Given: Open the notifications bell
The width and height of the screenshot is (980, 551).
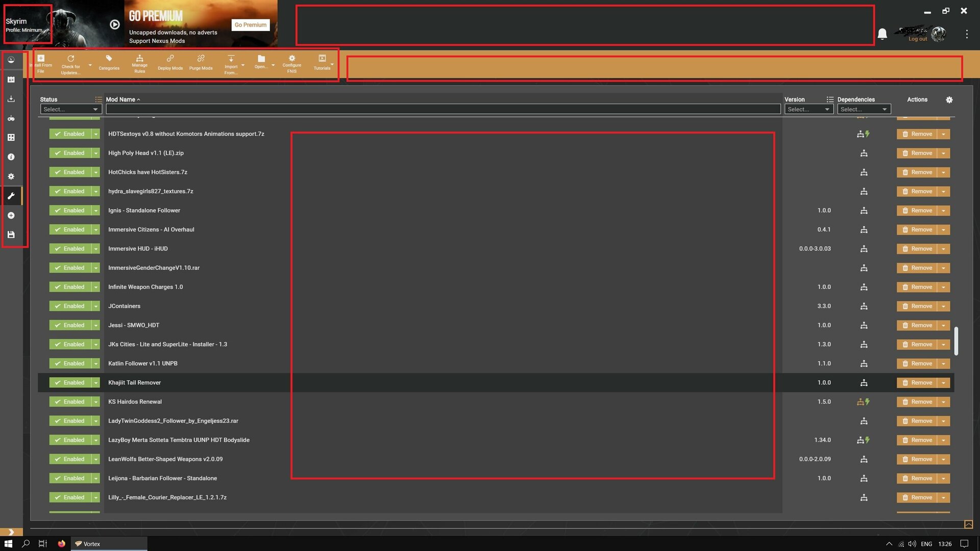Looking at the screenshot, I should pos(882,34).
